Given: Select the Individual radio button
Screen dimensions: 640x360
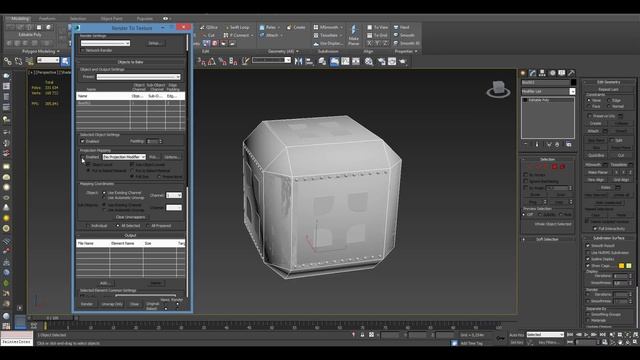Looking at the screenshot, I should 88,226.
